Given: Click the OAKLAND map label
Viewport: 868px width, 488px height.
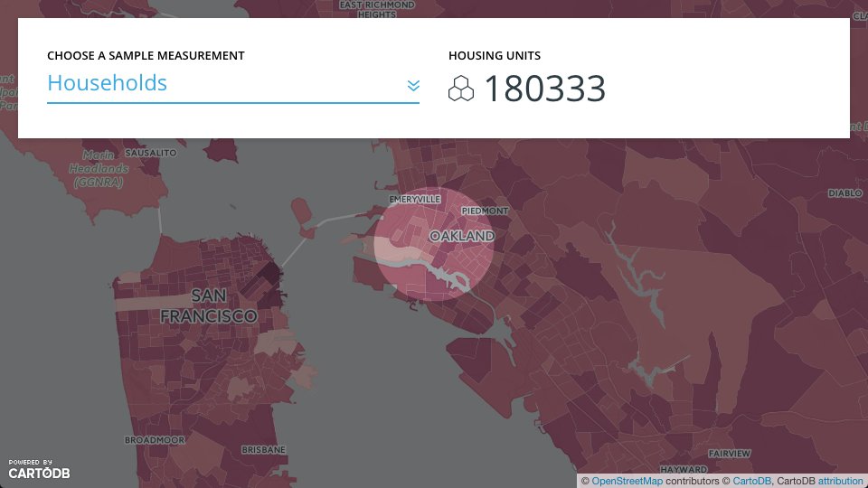Looking at the screenshot, I should tap(462, 236).
